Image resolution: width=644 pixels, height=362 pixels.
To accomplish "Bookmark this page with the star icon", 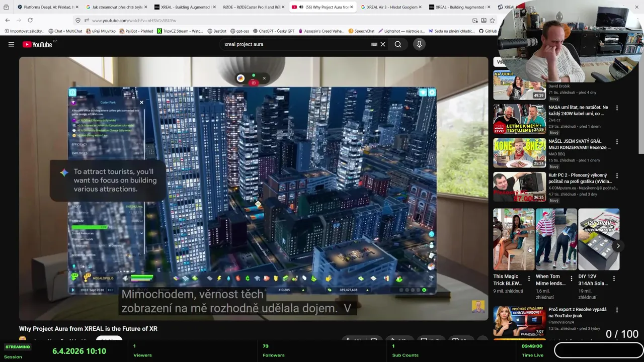I will pyautogui.click(x=492, y=20).
